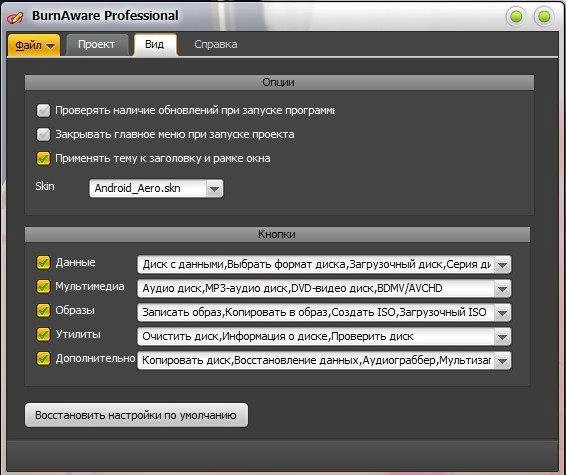This screenshot has height=475, width=566.
Task: Uncheck the Дополнительно checkbox
Action: point(44,358)
